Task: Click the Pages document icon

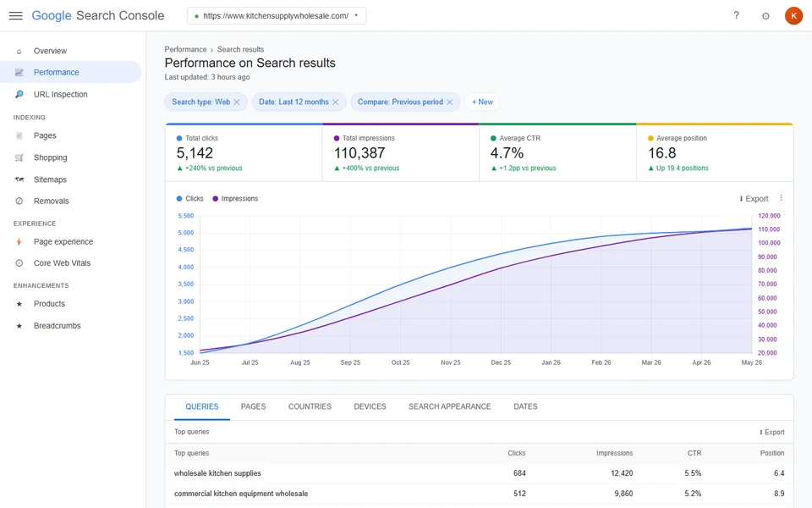Action: coord(19,135)
